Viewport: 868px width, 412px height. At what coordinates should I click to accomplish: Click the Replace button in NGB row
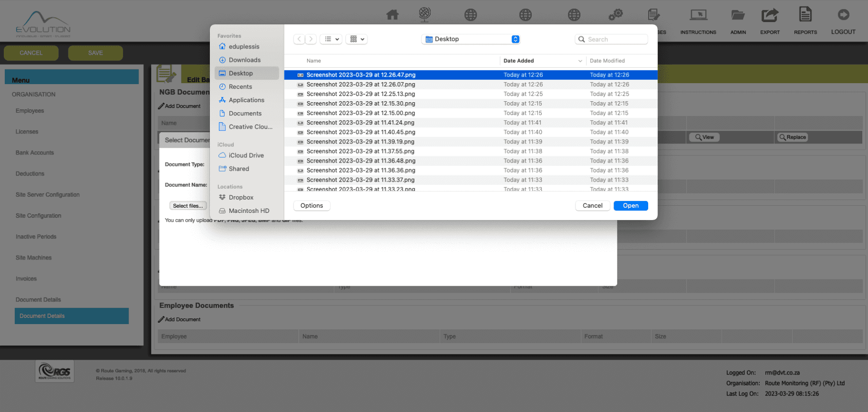[792, 137]
